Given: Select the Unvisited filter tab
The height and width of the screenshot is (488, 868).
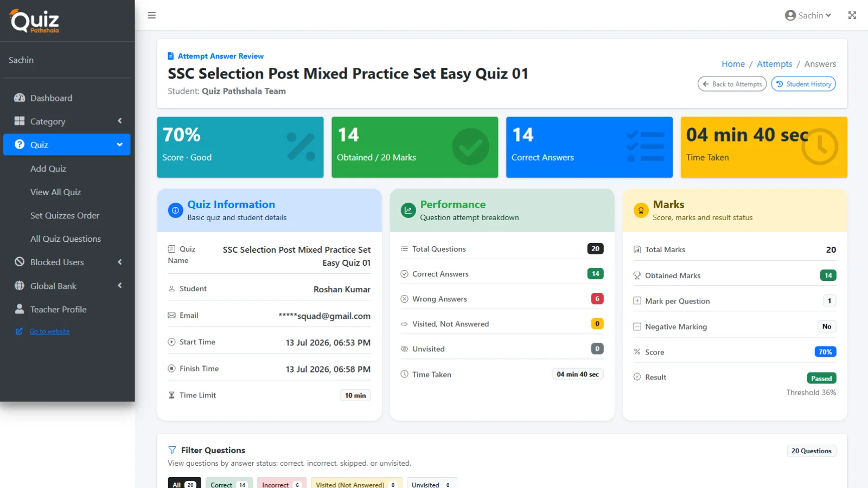Looking at the screenshot, I should click(x=432, y=485).
